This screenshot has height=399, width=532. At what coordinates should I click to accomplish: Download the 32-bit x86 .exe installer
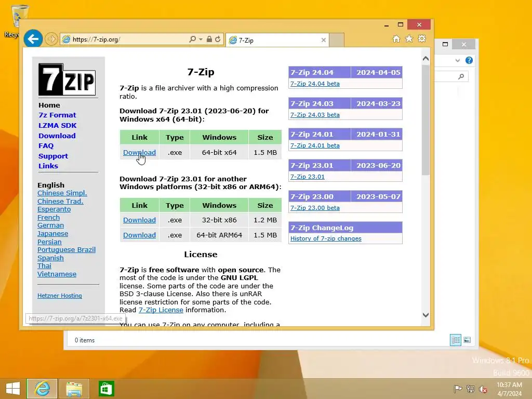click(x=139, y=220)
